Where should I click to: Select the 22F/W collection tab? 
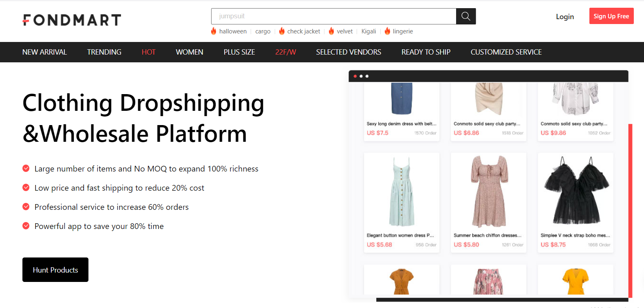click(285, 52)
